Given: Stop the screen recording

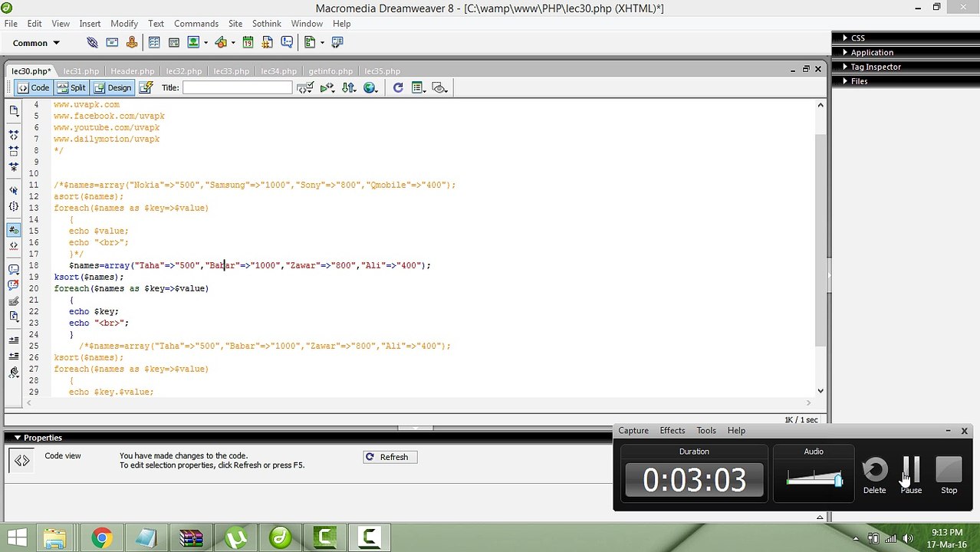Looking at the screenshot, I should click(x=949, y=475).
